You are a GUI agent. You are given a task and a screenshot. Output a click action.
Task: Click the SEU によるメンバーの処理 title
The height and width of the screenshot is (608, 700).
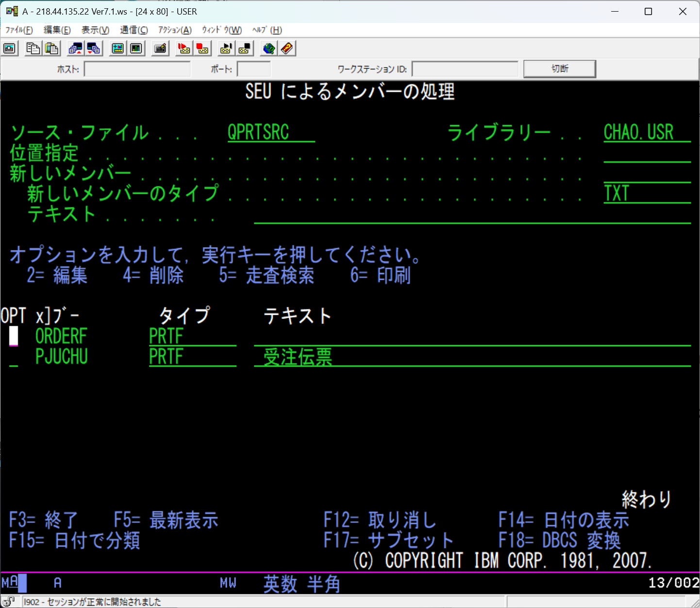tap(350, 91)
